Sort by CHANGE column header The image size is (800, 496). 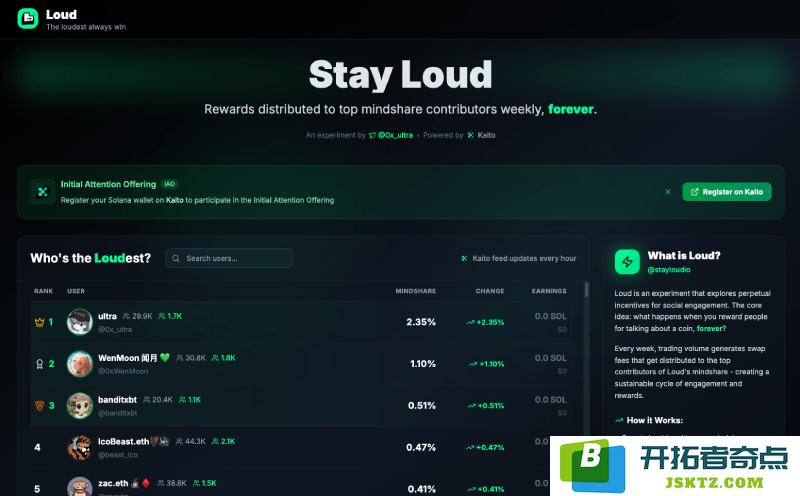(490, 291)
